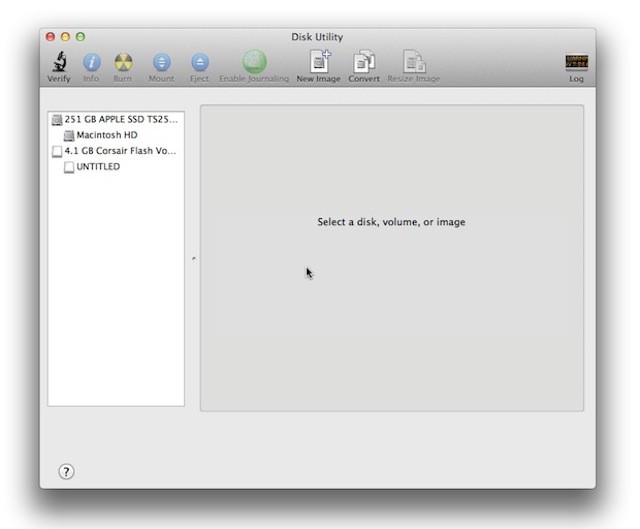
Task: Click the yellow minimize window button
Action: click(67, 37)
